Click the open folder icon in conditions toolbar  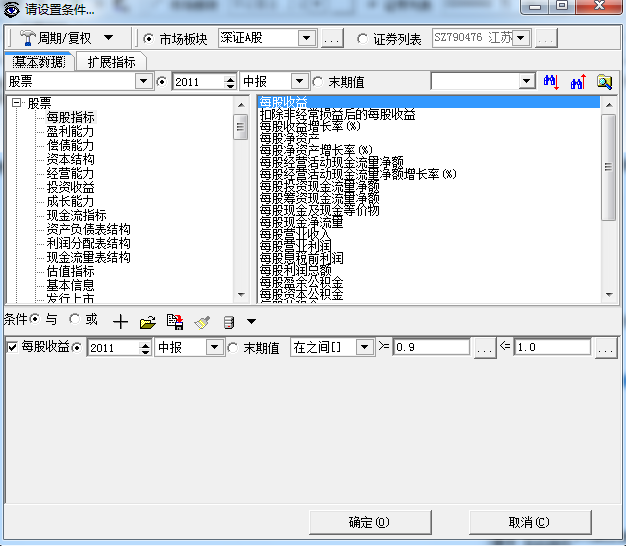coord(147,321)
